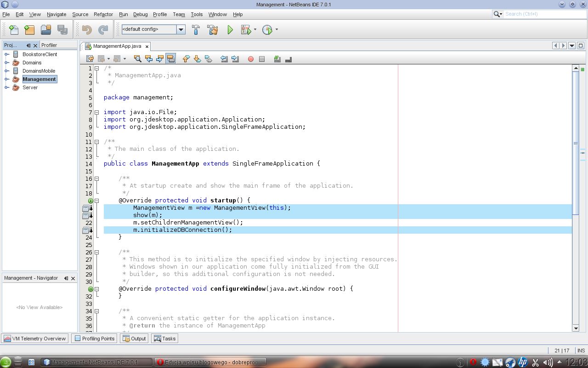Open the Output panel

point(134,339)
